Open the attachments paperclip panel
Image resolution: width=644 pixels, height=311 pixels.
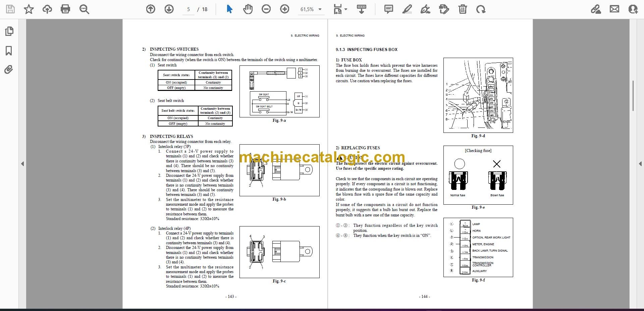pos(9,69)
